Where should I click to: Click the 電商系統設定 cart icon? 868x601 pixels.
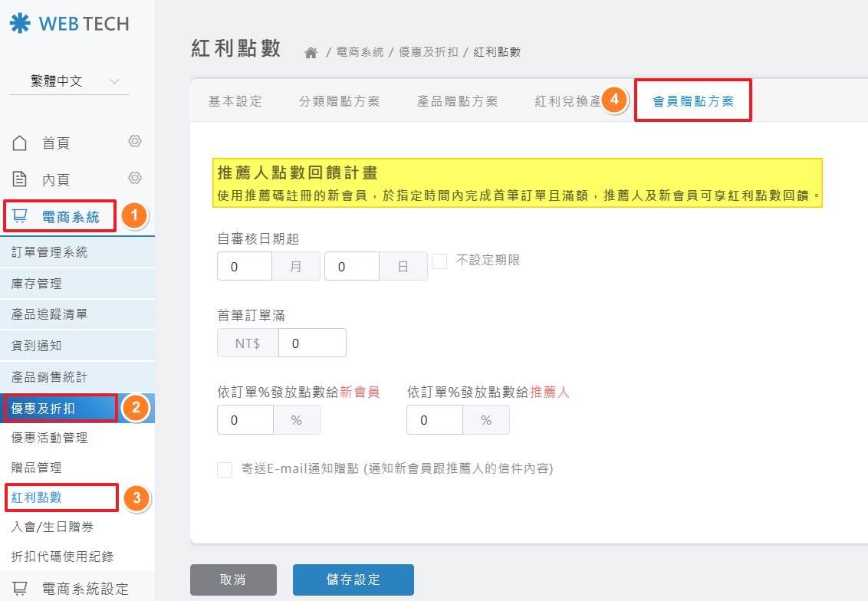click(21, 588)
